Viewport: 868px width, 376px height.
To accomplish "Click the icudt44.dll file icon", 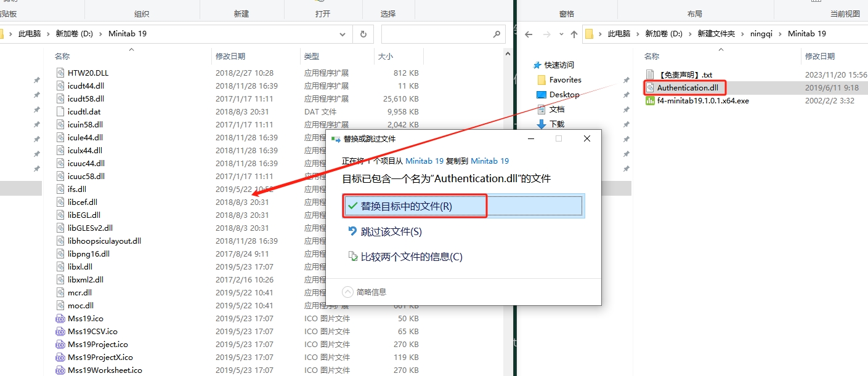I will 60,86.
